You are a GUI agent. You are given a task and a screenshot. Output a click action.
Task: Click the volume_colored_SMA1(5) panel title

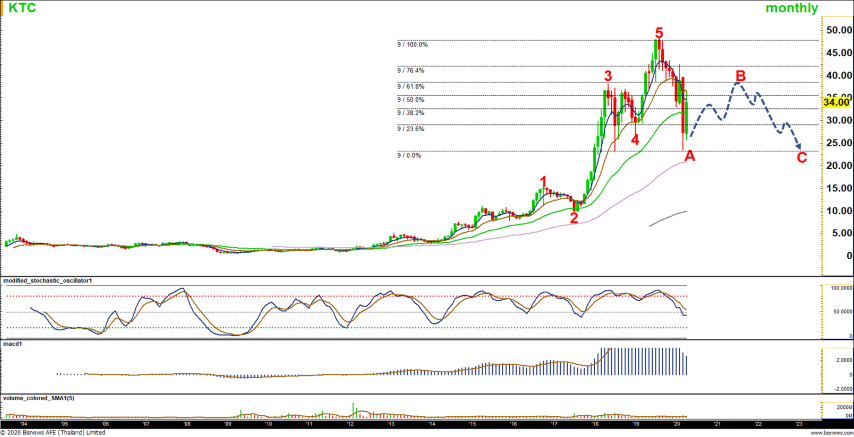tap(39, 398)
